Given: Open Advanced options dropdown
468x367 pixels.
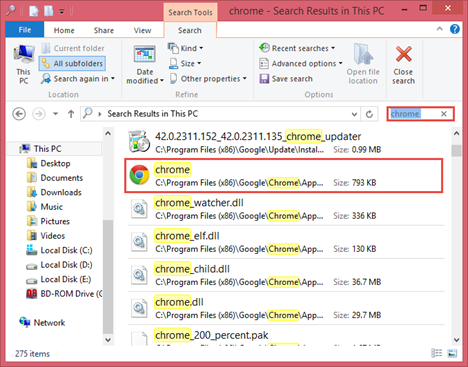Looking at the screenshot, I should (301, 63).
